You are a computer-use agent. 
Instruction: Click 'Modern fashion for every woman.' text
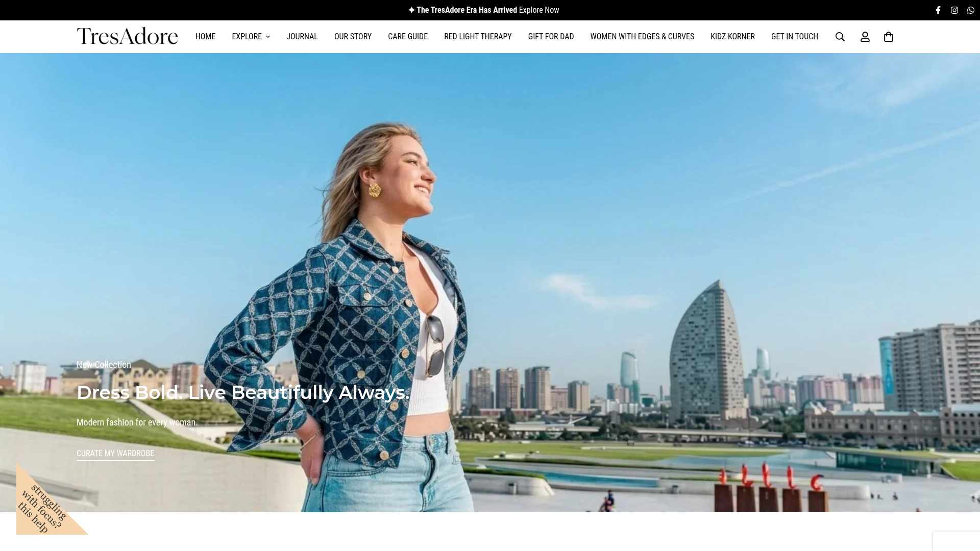point(137,422)
